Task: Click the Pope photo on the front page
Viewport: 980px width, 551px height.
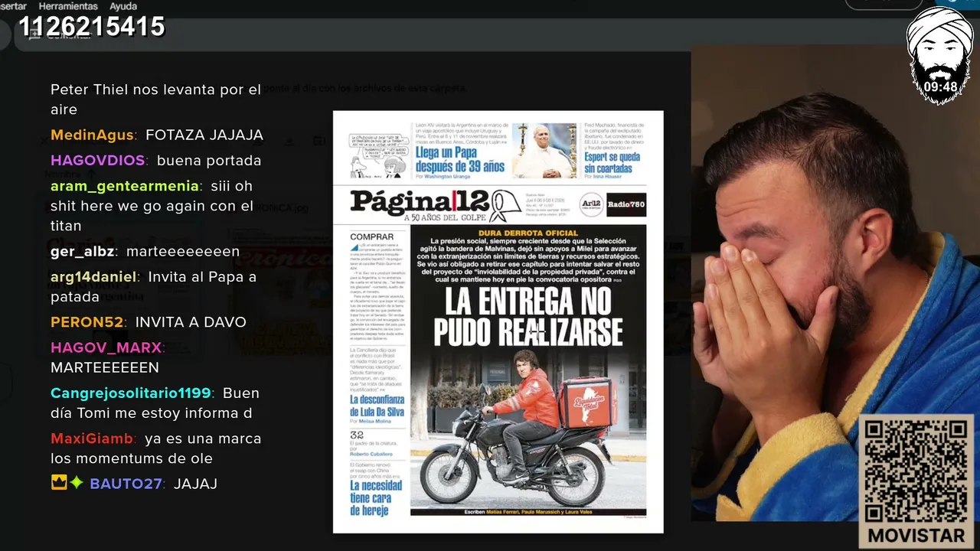Action: tap(544, 151)
